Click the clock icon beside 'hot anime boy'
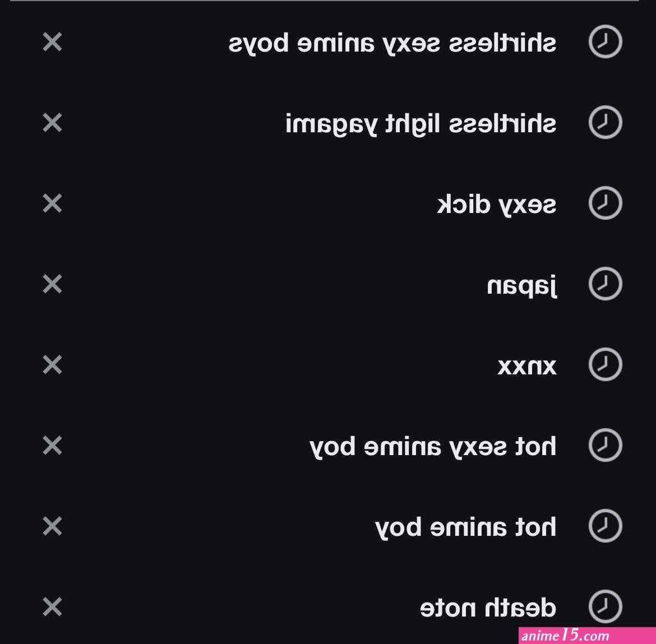The height and width of the screenshot is (644, 656). pyautogui.click(x=605, y=526)
